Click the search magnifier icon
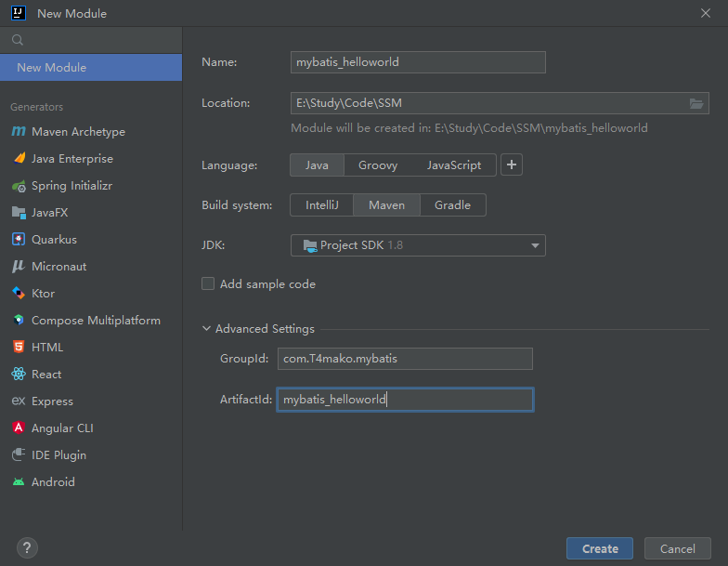 18,40
